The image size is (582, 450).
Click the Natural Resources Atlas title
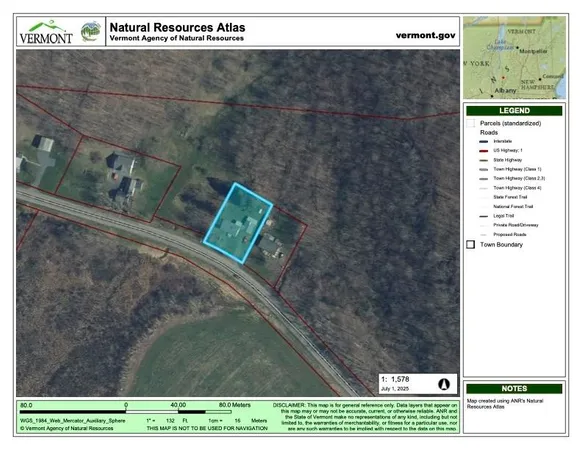(177, 27)
